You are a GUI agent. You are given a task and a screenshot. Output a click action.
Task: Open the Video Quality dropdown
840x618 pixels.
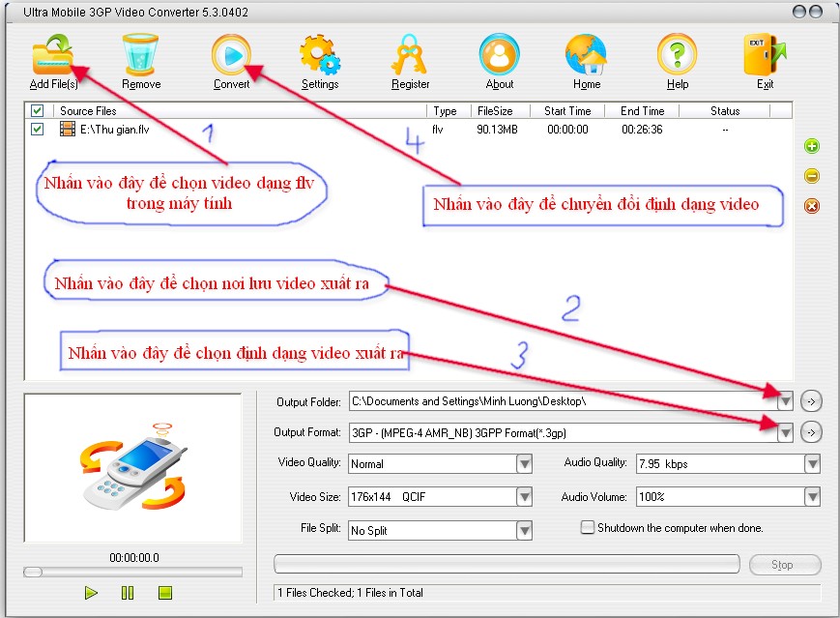click(525, 463)
